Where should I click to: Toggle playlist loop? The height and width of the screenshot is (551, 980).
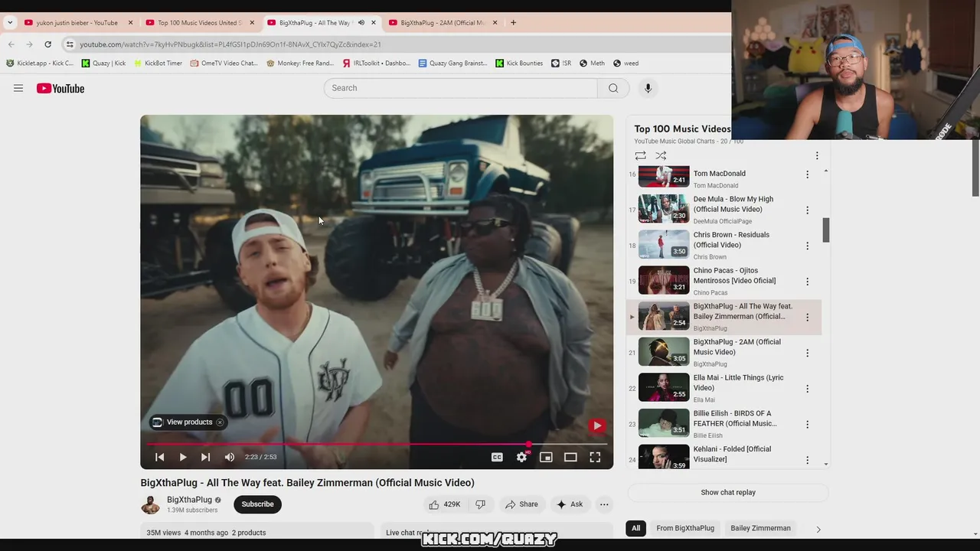[x=640, y=155]
